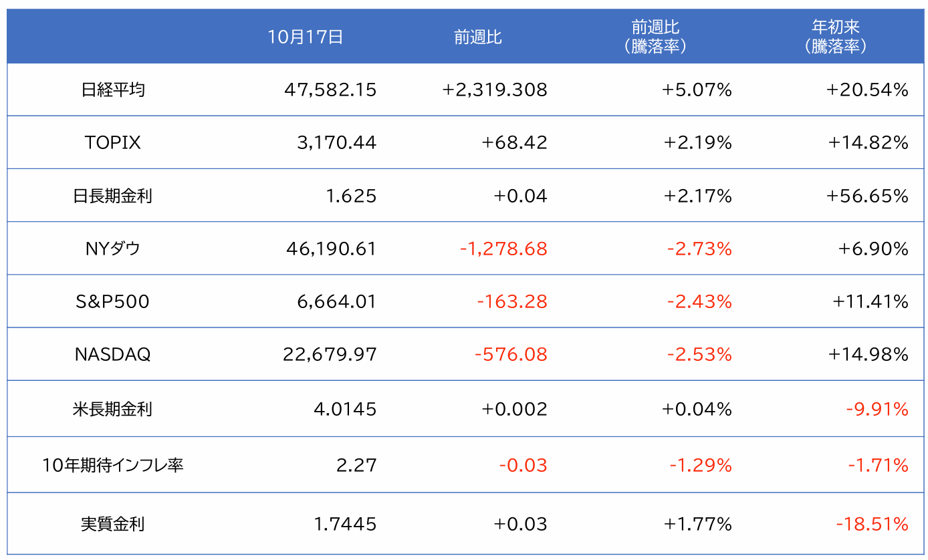This screenshot has height=560, width=928.
Task: Click the S&P500 row label
Action: click(x=113, y=301)
